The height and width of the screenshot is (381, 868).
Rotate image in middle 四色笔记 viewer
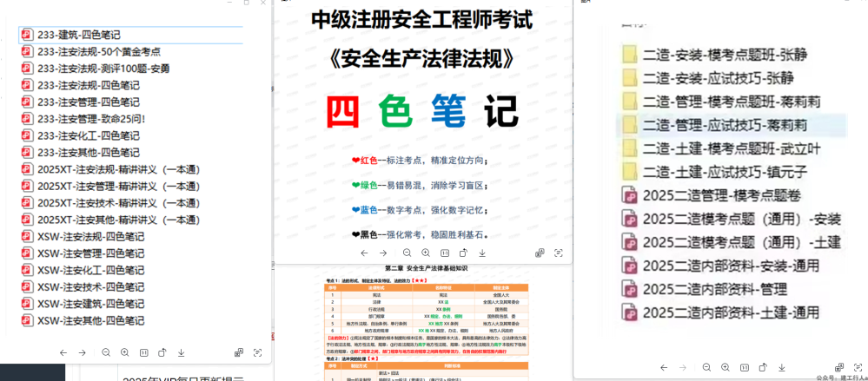(x=463, y=253)
